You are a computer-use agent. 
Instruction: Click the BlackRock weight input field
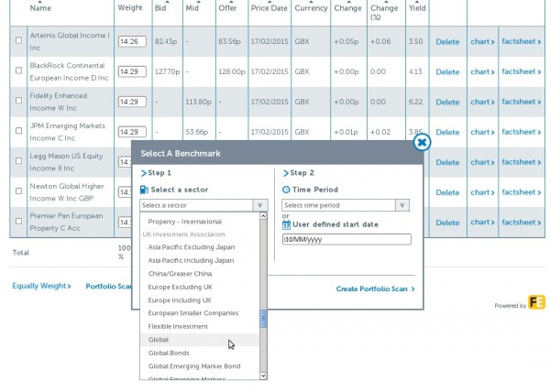132,71
